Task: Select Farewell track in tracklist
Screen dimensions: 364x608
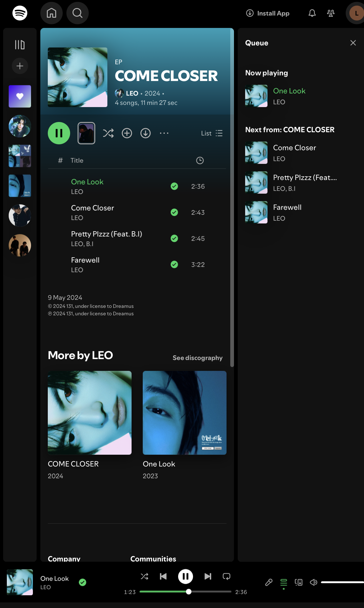Action: [x=85, y=260]
